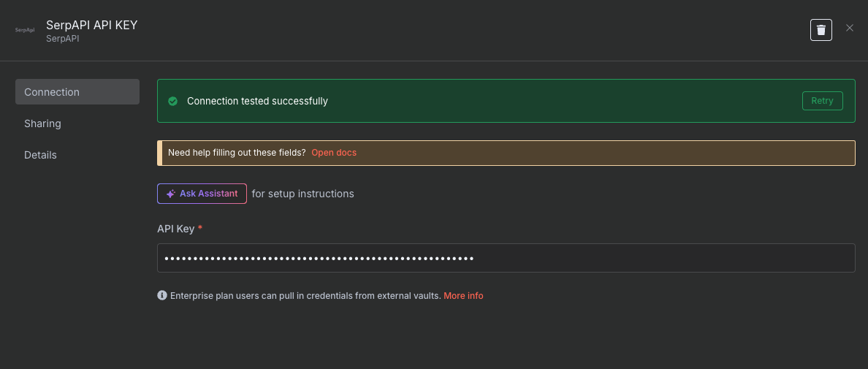Delete credential using the trash icon
The image size is (868, 369).
pyautogui.click(x=821, y=30)
